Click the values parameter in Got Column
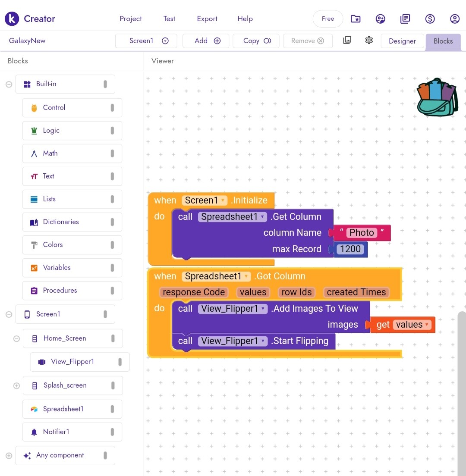The width and height of the screenshot is (466, 476). pyautogui.click(x=253, y=292)
